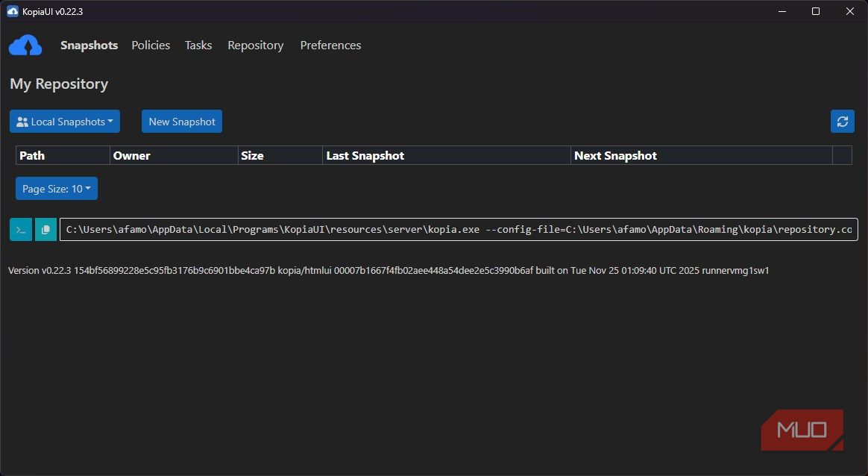Minimize the KopiaUI window

782,12
